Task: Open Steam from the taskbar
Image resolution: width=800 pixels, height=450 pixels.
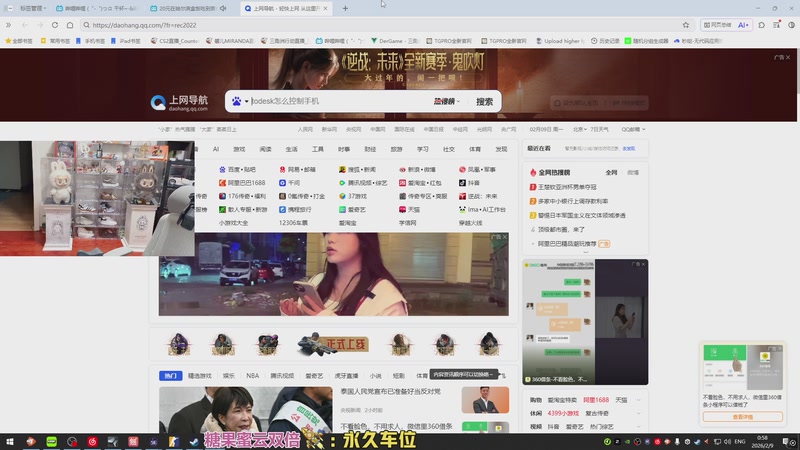Action: coord(194,441)
